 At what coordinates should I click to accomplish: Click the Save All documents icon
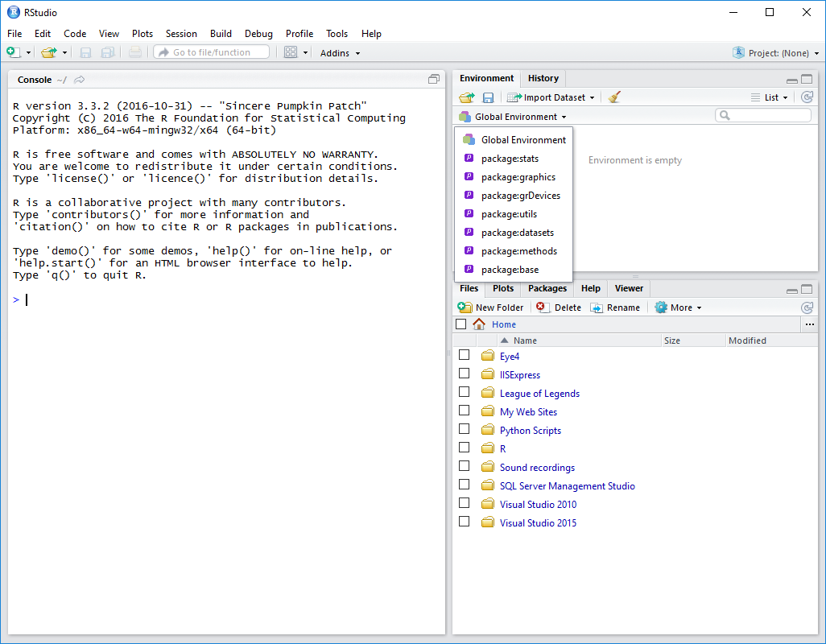tap(108, 52)
